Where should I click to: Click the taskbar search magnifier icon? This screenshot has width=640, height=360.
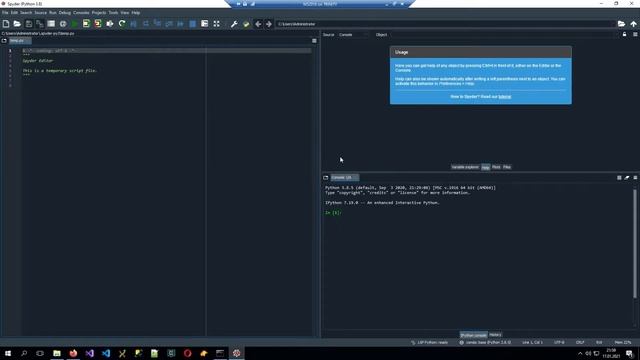24,353
